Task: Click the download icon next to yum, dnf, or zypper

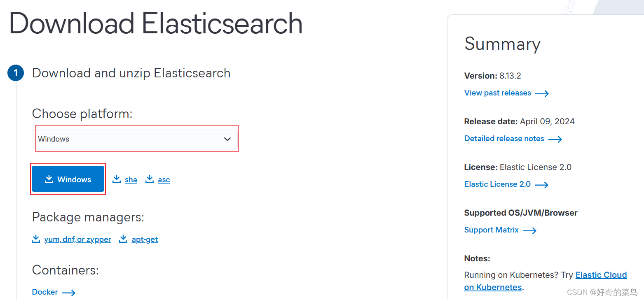Action: (x=36, y=239)
